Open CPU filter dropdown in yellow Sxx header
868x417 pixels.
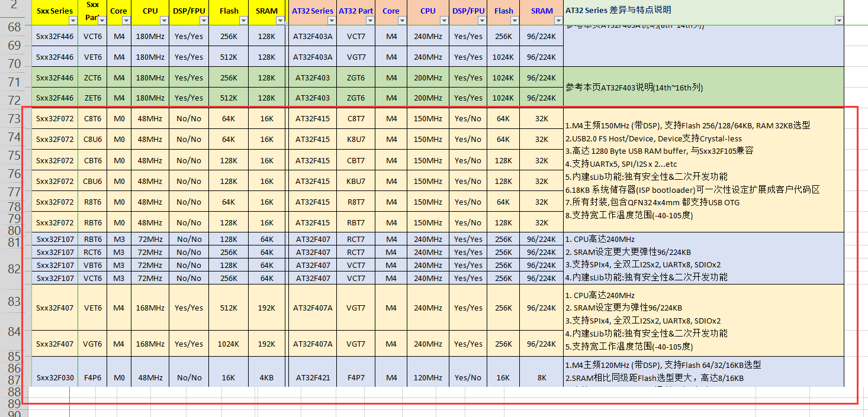pos(164,21)
